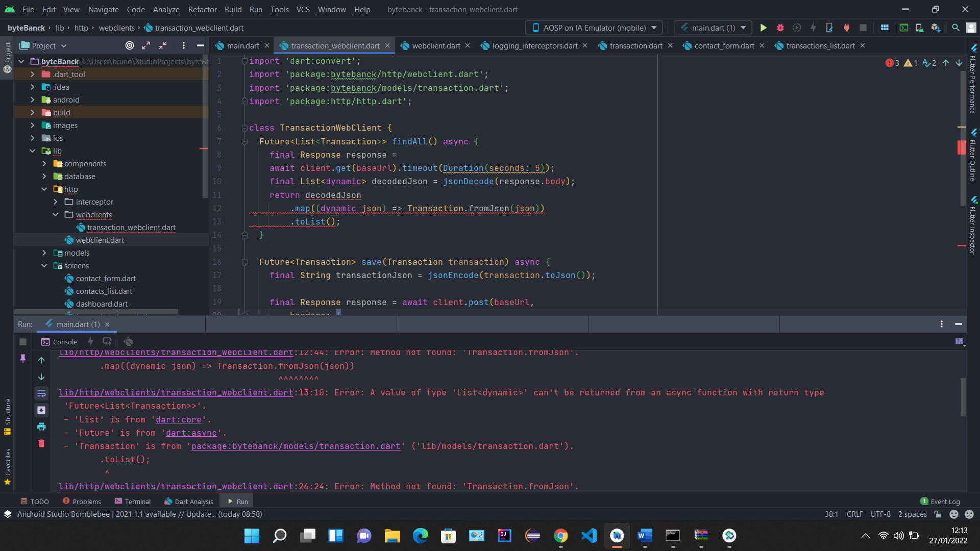
Task: Click the Select Opened File target icon
Action: pyautogui.click(x=130, y=45)
